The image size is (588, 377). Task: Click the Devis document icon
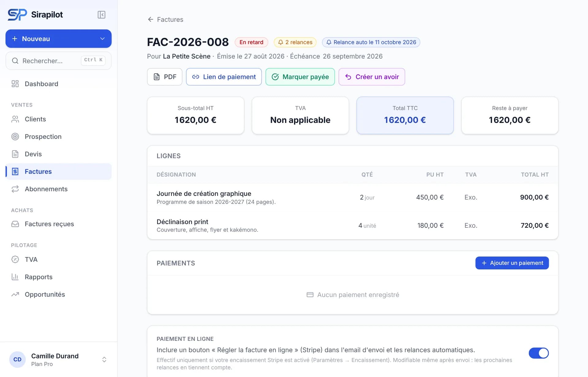(x=15, y=154)
